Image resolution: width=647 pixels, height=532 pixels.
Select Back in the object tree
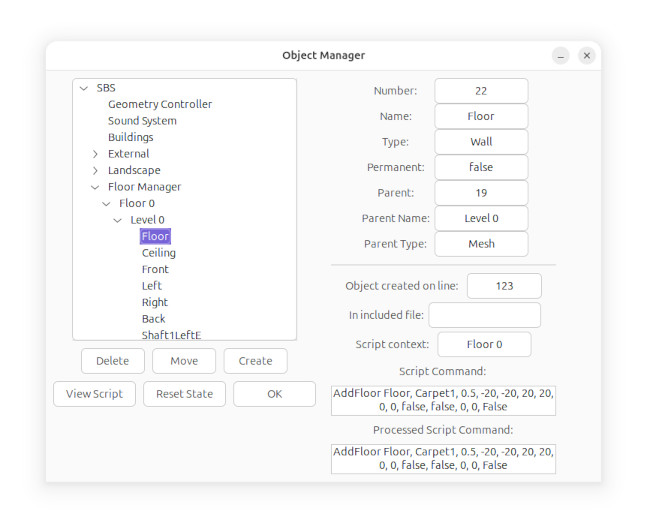(x=153, y=319)
